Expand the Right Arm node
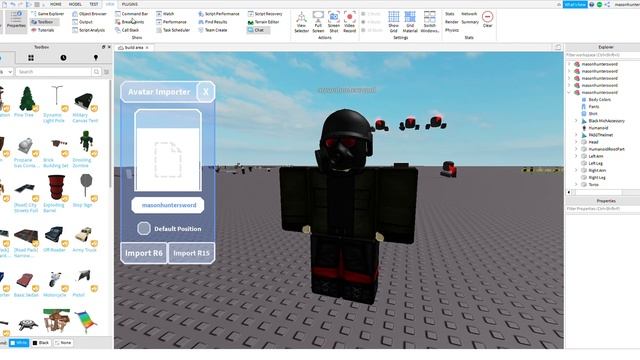 click(x=576, y=170)
